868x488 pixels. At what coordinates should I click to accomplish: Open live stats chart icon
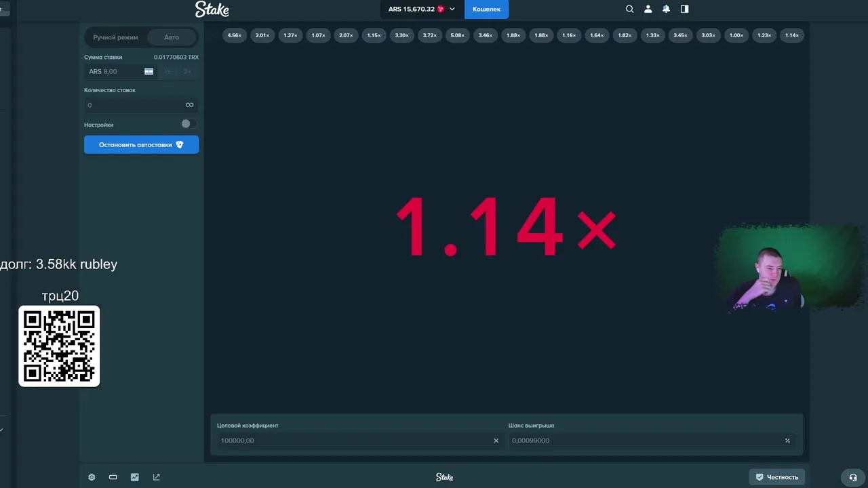pos(135,477)
